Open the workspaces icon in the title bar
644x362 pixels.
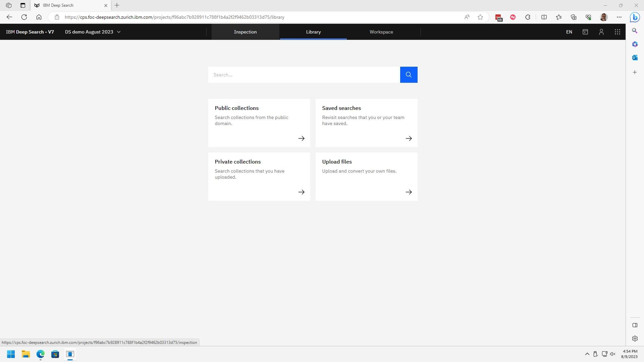(x=9, y=5)
